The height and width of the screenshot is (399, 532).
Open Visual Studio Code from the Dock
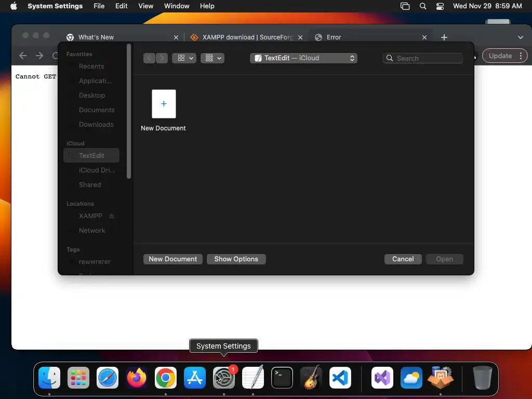point(340,378)
